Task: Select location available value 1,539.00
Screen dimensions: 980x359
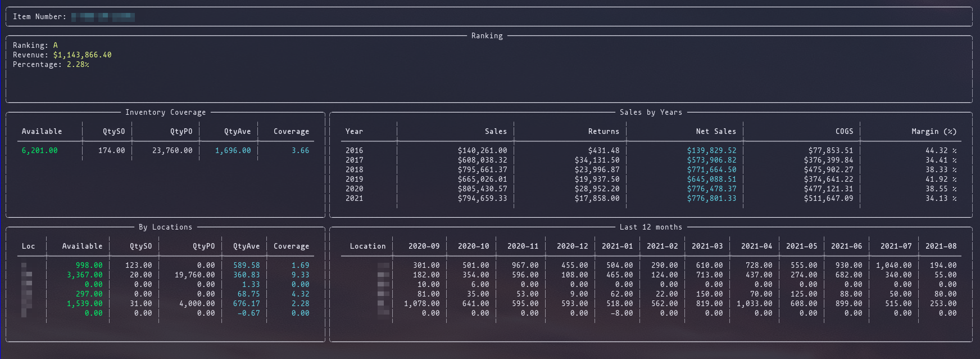Action: pyautogui.click(x=85, y=304)
